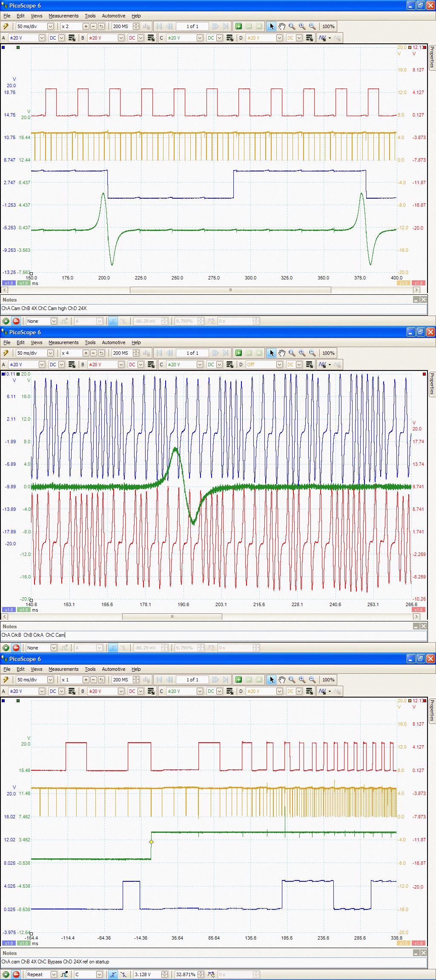Jump to first waveform buffer in the top window

[159, 26]
